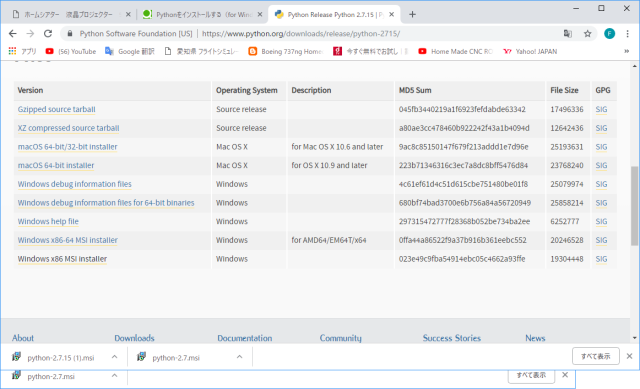Image resolution: width=640 pixels, height=389 pixels.
Task: Open the About footer link
Action: (23, 338)
